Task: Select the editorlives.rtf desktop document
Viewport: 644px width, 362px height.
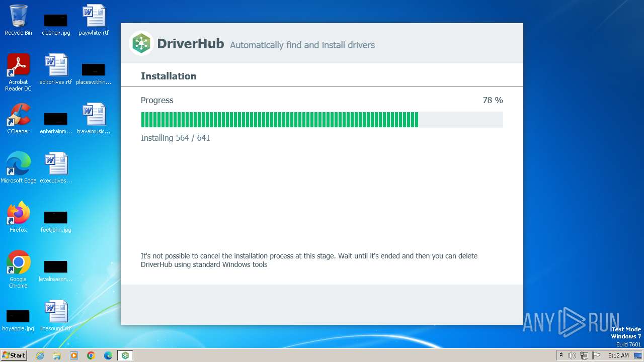Action: pos(56,69)
